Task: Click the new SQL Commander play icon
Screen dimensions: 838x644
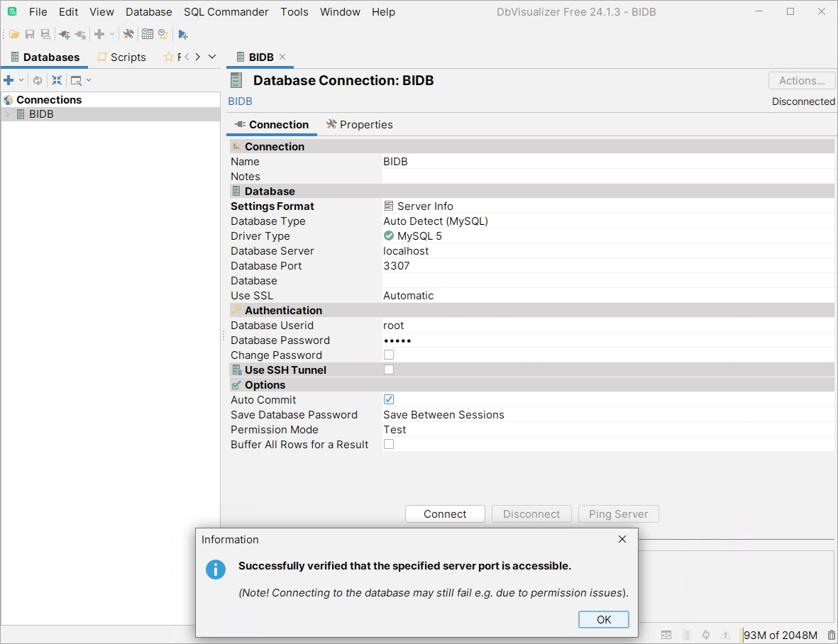Action: (183, 34)
